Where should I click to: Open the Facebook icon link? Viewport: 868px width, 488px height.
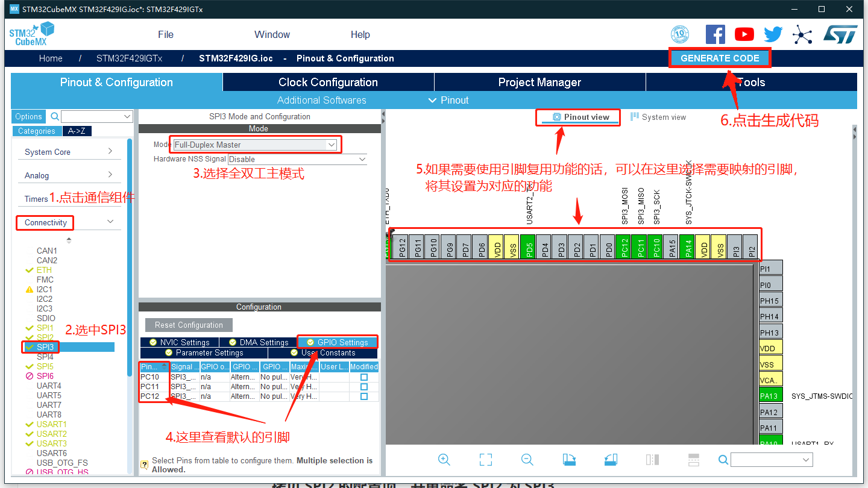pyautogui.click(x=715, y=34)
